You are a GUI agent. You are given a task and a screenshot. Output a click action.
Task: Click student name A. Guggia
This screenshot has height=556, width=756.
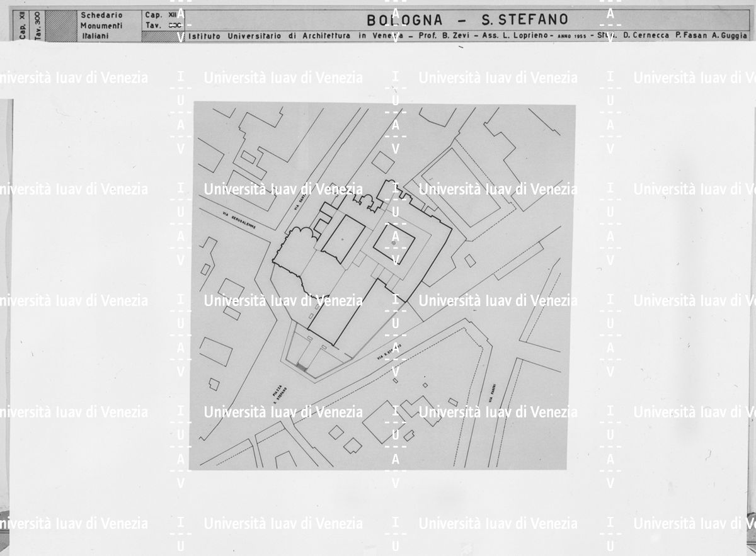[731, 37]
